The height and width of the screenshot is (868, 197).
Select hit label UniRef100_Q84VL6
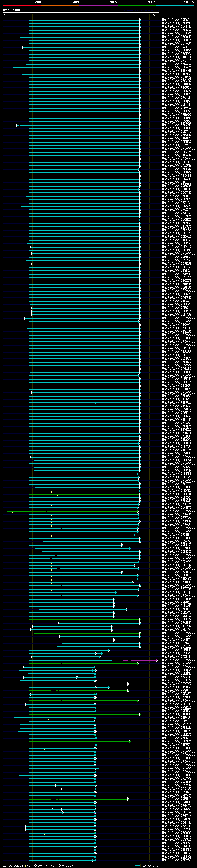[x=177, y=816]
